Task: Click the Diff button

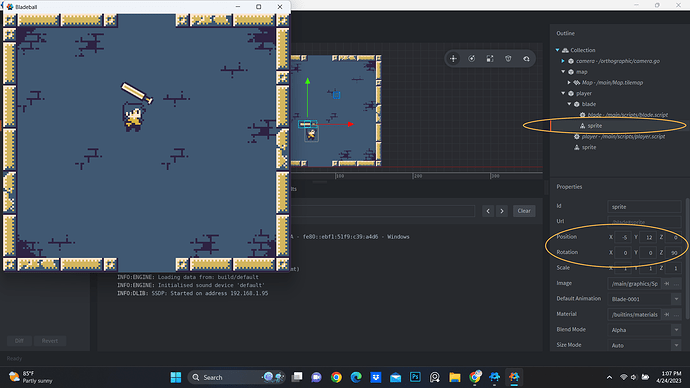Action: [19, 341]
